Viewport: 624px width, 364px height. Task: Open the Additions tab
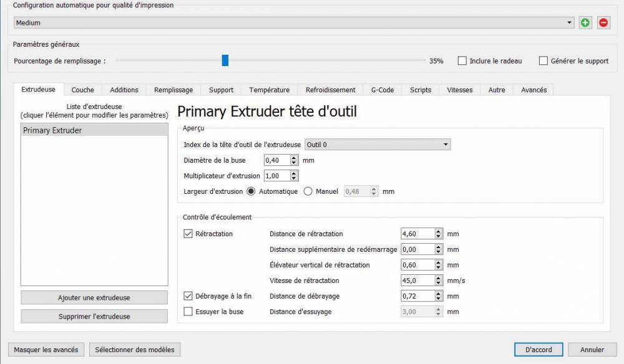pos(124,90)
